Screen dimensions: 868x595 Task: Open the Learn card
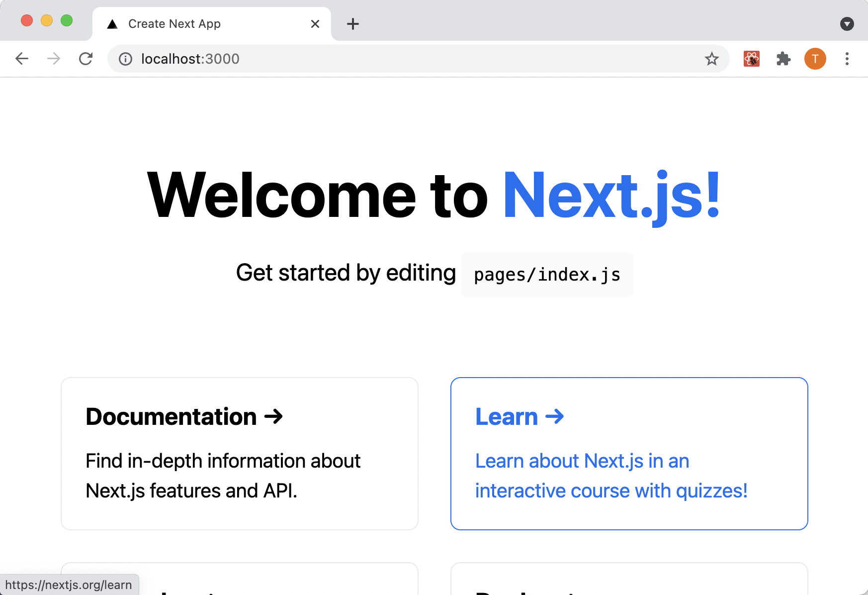pos(629,454)
